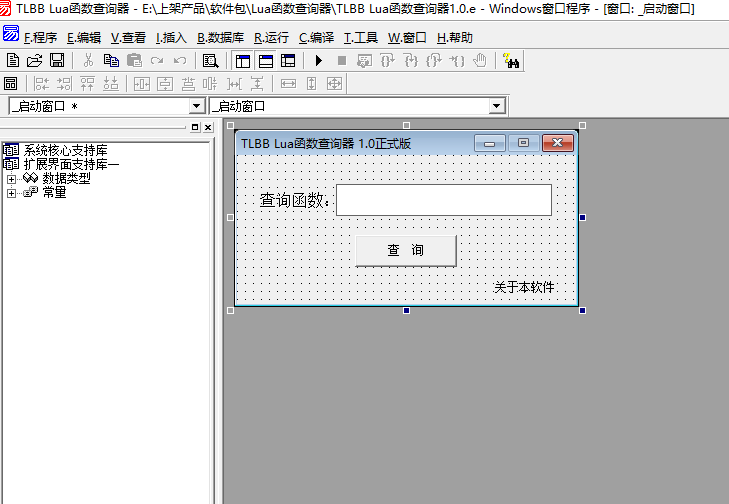The height and width of the screenshot is (504, 729).
Task: Toggle the second panel layout view button
Action: tap(265, 61)
